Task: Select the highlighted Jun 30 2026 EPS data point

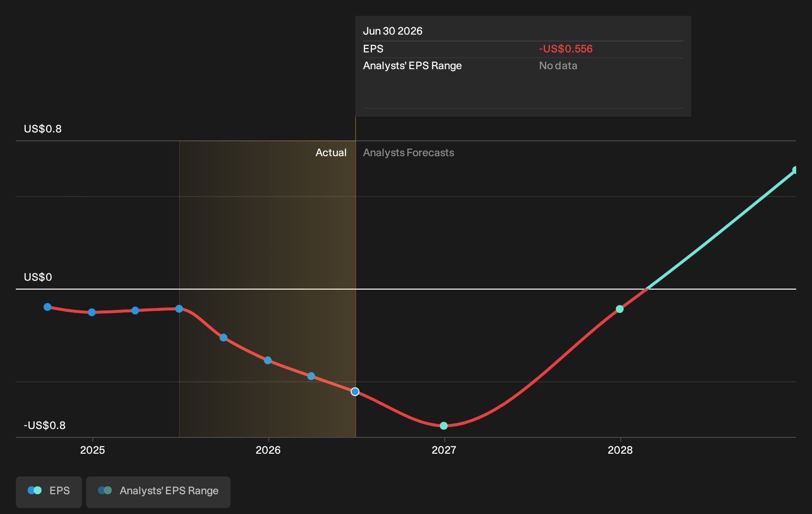Action: click(x=355, y=391)
